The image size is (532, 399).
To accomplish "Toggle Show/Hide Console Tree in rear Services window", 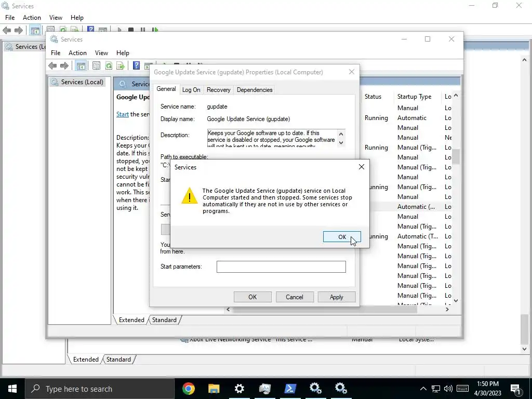I will [x=35, y=31].
